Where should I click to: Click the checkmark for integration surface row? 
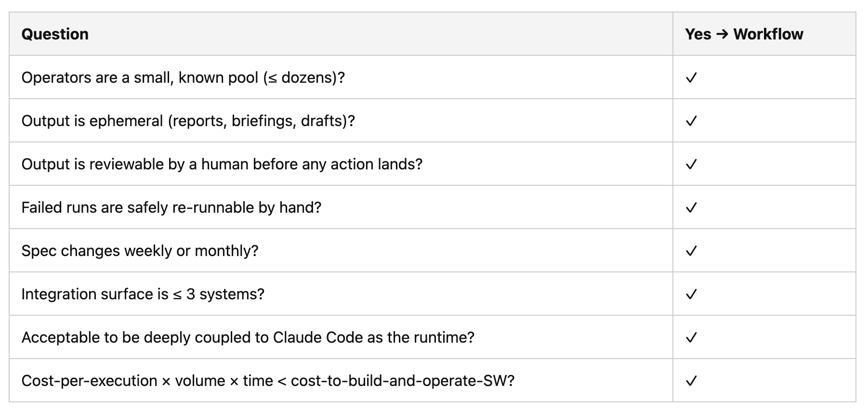pyautogui.click(x=691, y=294)
